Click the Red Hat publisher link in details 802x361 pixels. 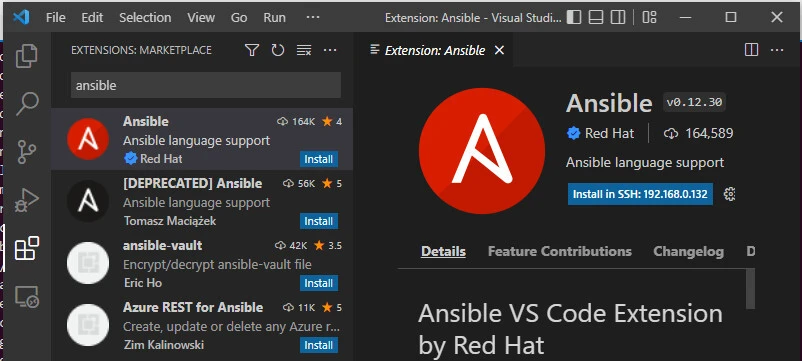click(609, 133)
